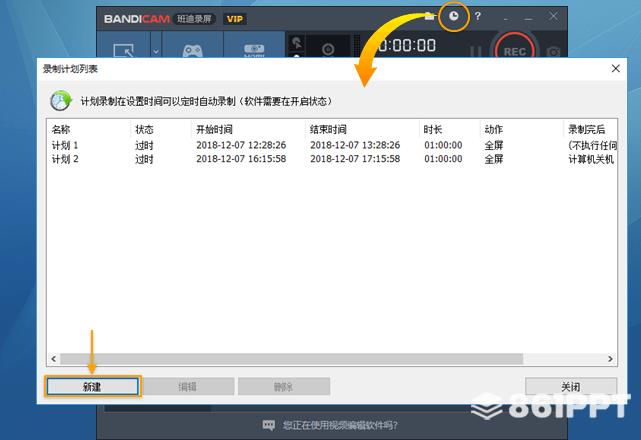Sort by the 结束时间 column header
Screen dimensions: 641x440
pyautogui.click(x=328, y=130)
